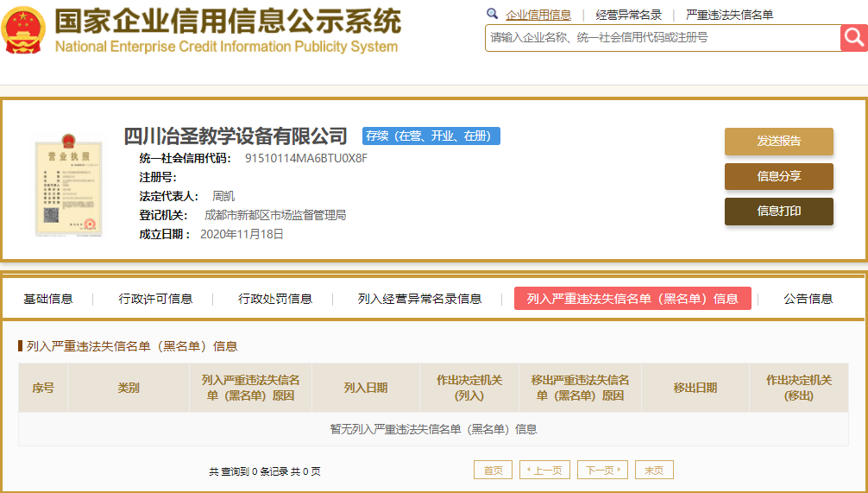Click the national emblem logo
The height and width of the screenshot is (493, 868).
point(23,30)
